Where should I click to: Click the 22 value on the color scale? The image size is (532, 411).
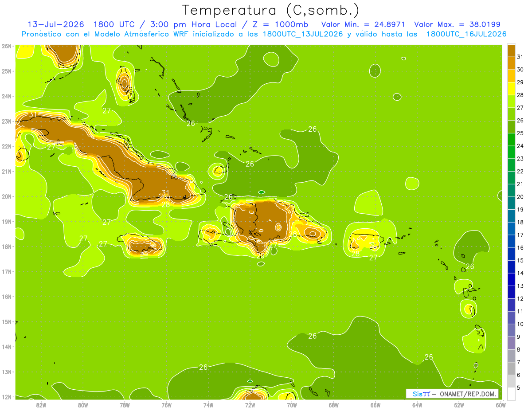[520, 171]
